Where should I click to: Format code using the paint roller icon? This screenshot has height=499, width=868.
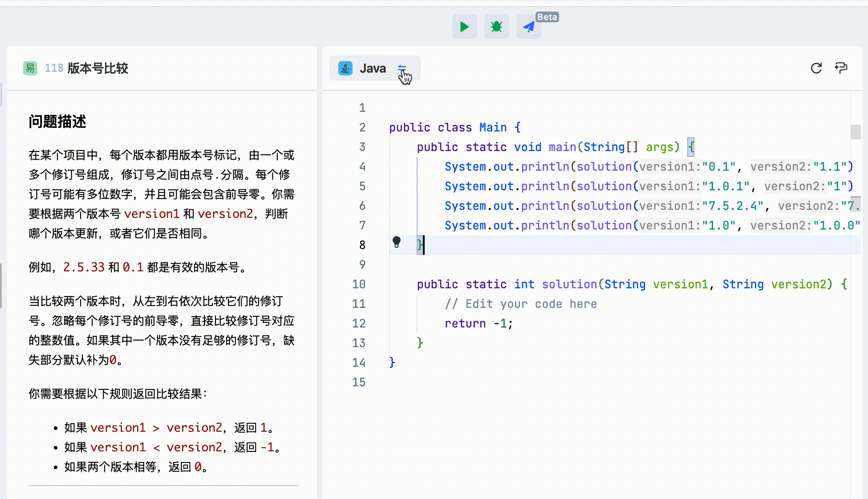click(841, 68)
